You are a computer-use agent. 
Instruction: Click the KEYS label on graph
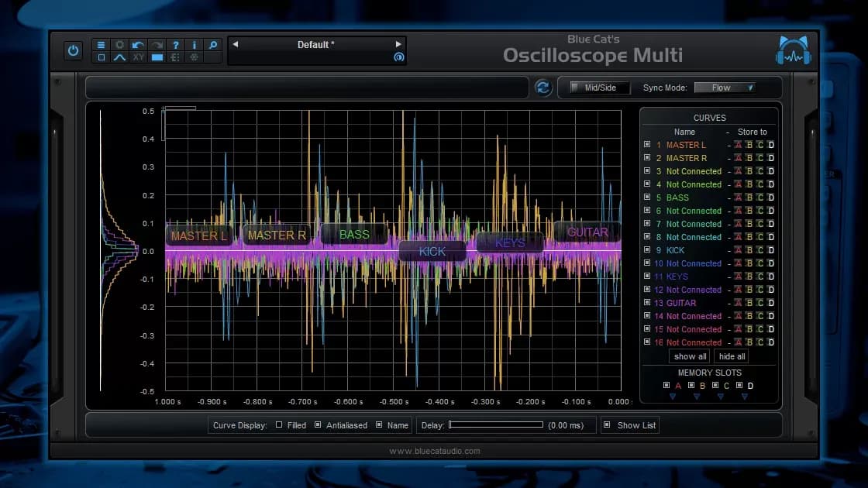510,243
